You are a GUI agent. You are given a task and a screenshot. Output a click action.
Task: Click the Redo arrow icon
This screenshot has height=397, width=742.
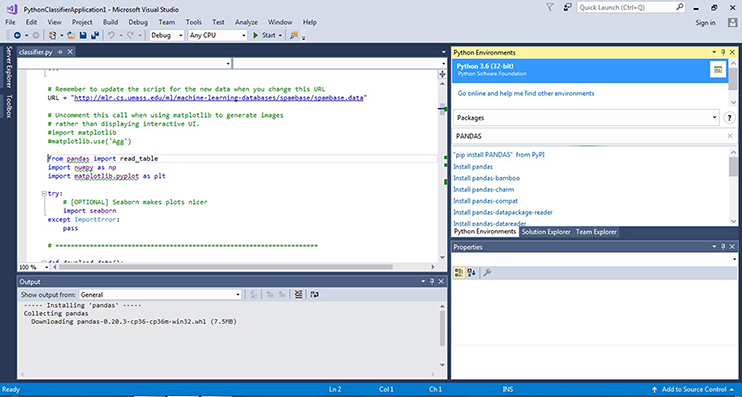click(130, 35)
